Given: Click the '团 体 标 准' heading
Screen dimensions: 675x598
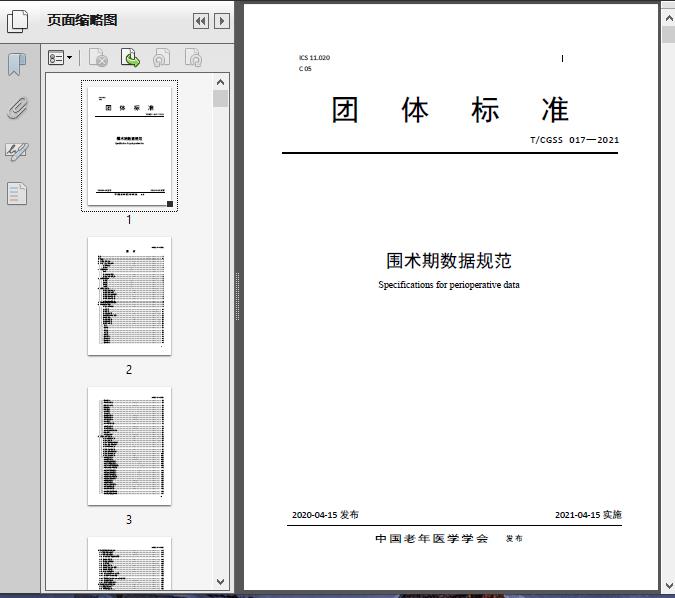Looking at the screenshot, I should (450, 110).
